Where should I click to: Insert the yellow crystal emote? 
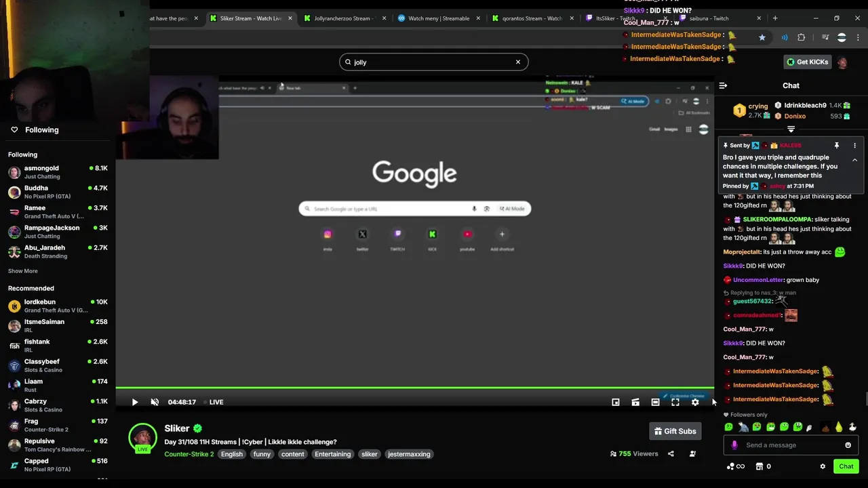(839, 427)
